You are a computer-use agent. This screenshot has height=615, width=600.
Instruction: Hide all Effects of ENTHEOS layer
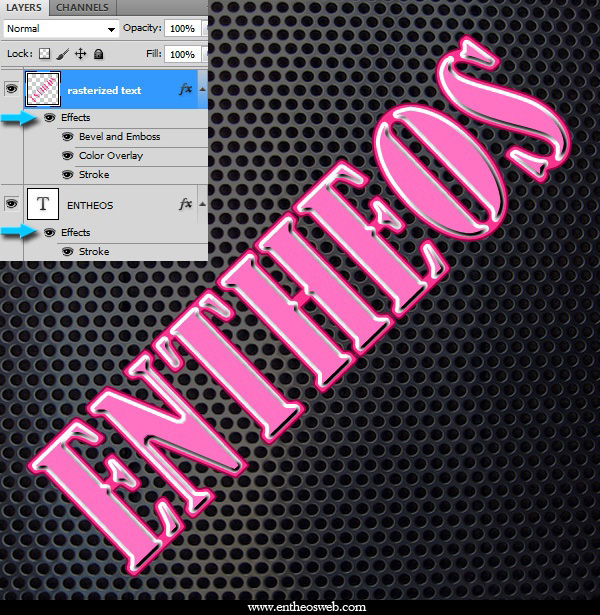[x=49, y=233]
